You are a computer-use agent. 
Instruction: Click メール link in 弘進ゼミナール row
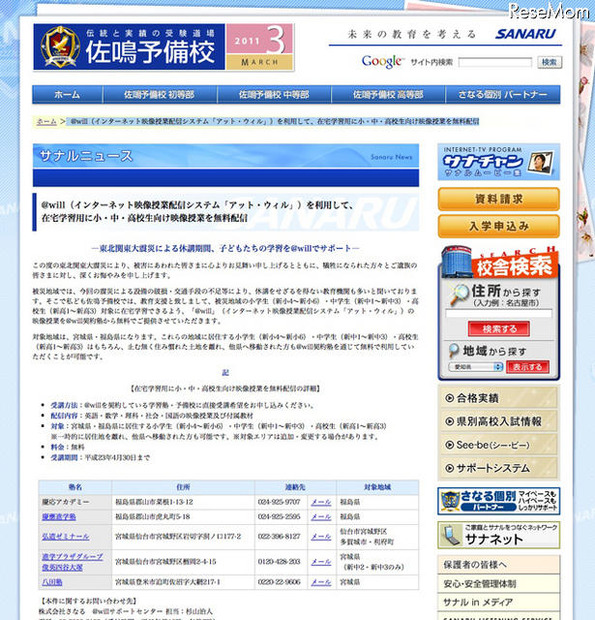pos(321,537)
